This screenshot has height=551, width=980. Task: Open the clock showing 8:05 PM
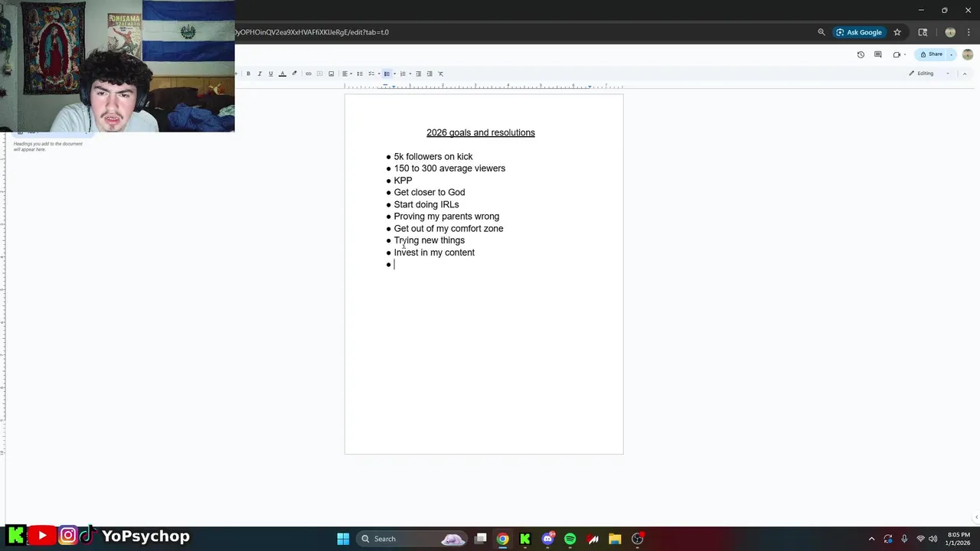click(x=959, y=539)
